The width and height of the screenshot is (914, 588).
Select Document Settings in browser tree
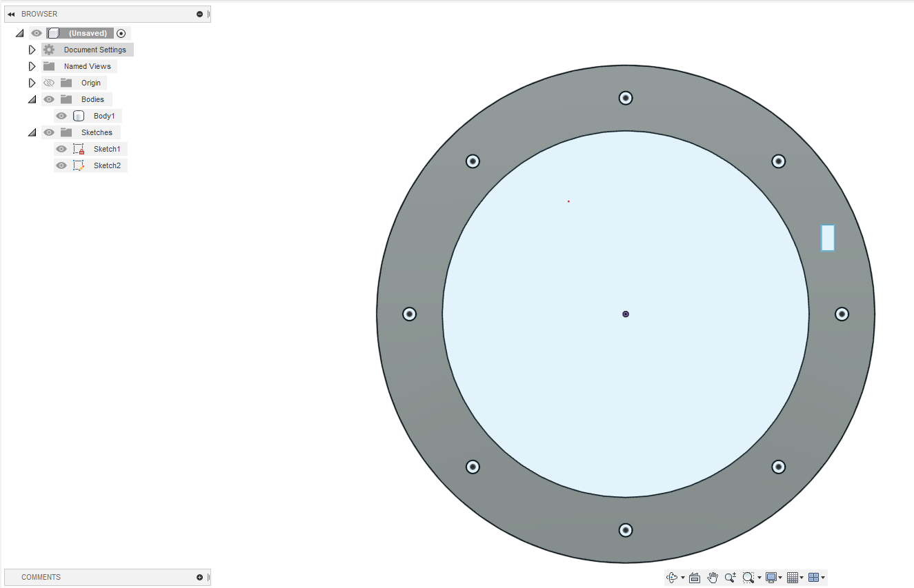[95, 50]
